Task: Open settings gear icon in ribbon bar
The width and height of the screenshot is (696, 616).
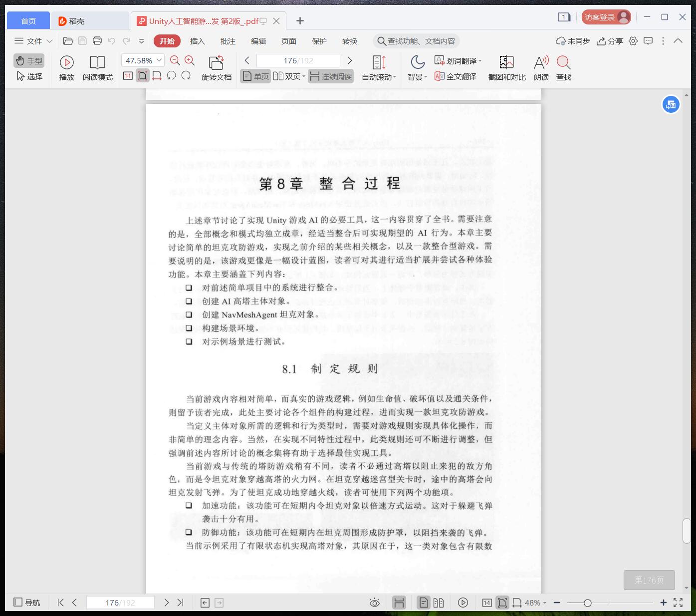Action: (633, 41)
